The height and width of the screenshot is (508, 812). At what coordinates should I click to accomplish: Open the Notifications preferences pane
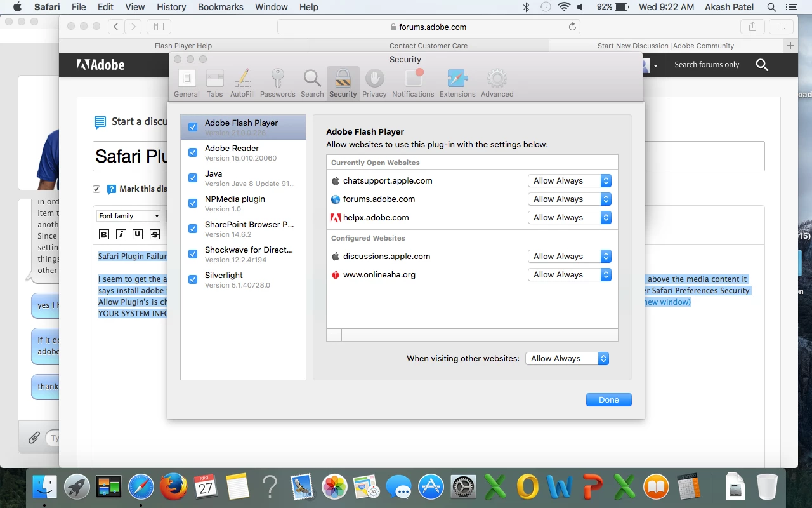(413, 84)
